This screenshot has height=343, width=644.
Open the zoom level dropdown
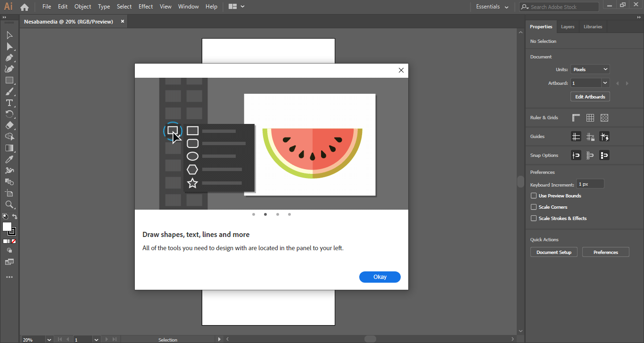49,339
